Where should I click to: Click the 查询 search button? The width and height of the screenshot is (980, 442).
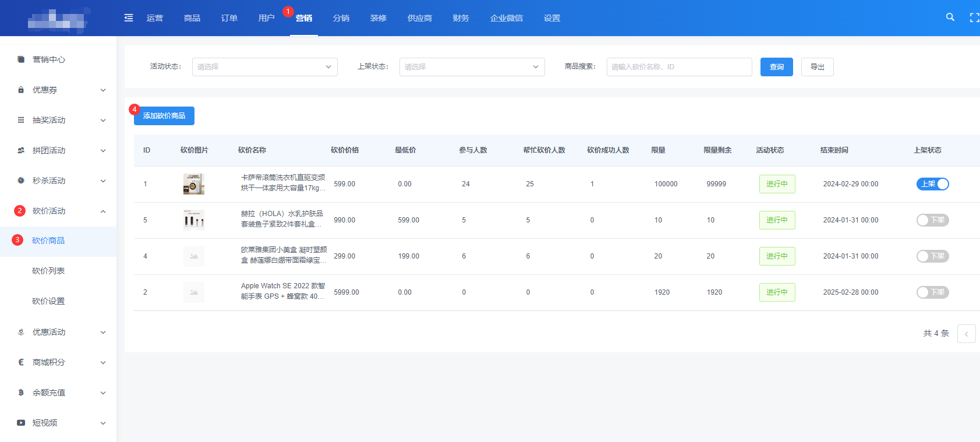point(776,67)
